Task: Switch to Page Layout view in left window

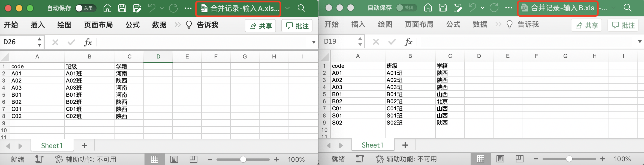Action: pos(174,159)
